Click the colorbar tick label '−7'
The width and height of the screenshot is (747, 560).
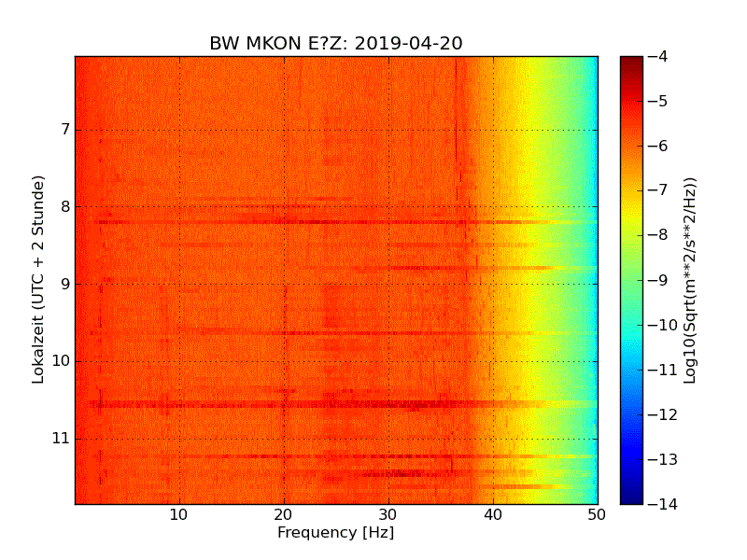(x=658, y=190)
